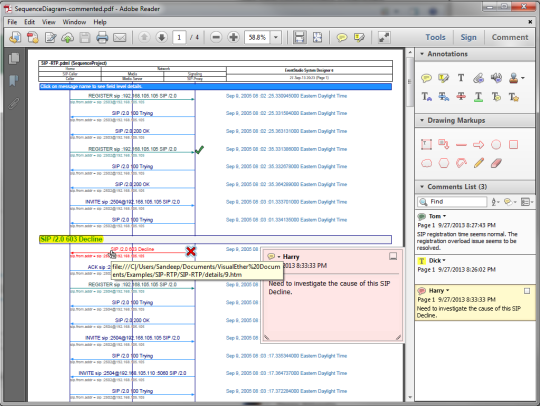Image resolution: width=540 pixels, height=406 pixels.
Task: Open the View menu
Action: tap(49, 22)
